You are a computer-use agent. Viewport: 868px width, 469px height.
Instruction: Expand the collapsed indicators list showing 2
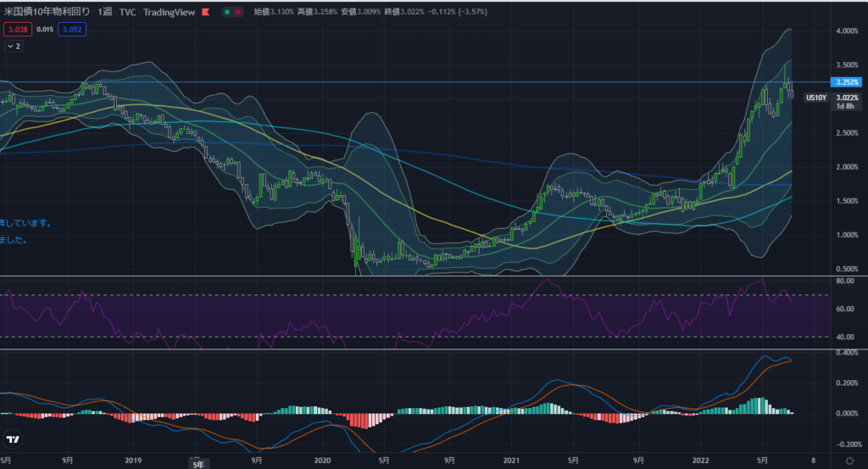pos(14,47)
